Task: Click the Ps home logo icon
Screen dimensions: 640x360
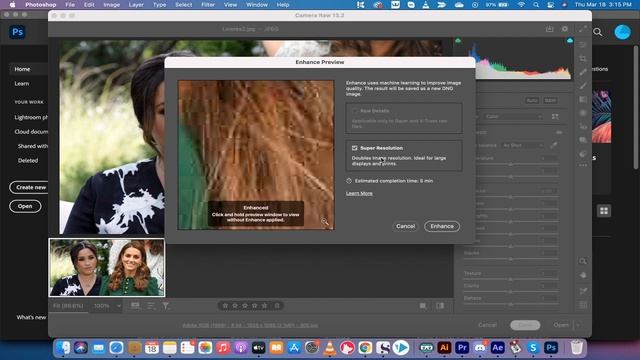Action: click(x=18, y=32)
